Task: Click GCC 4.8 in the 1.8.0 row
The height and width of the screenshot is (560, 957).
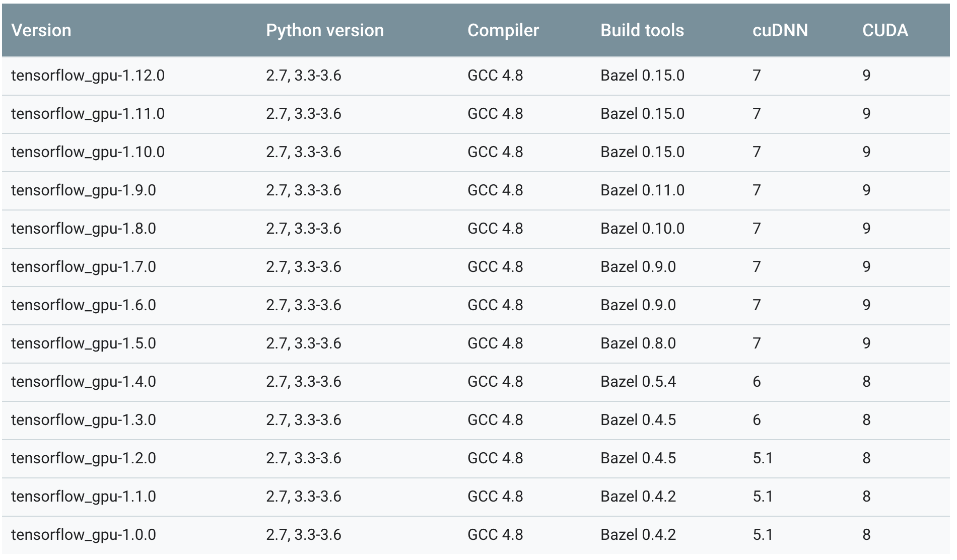Action: [495, 229]
